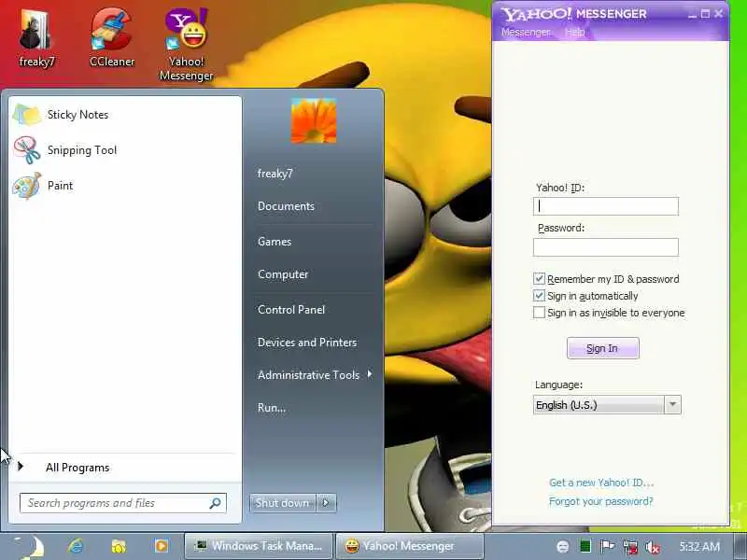Open Control Panel from the Start menu
The width and height of the screenshot is (747, 560).
pos(291,310)
